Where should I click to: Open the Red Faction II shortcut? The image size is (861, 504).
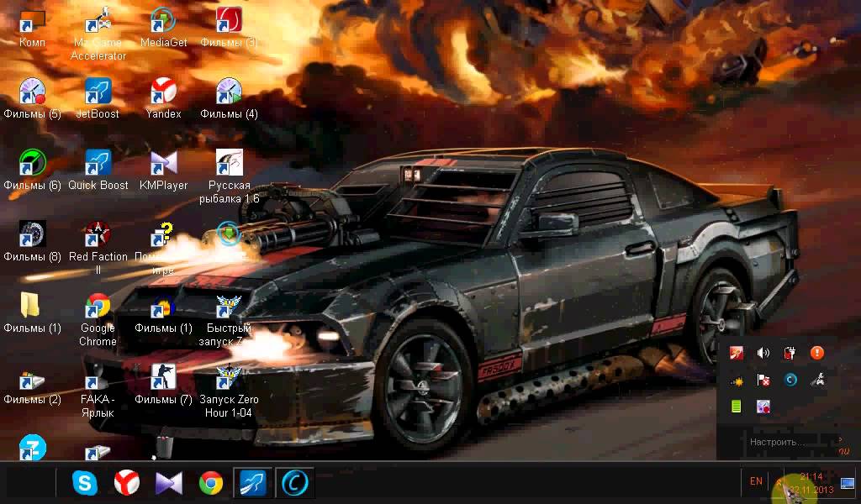98,248
